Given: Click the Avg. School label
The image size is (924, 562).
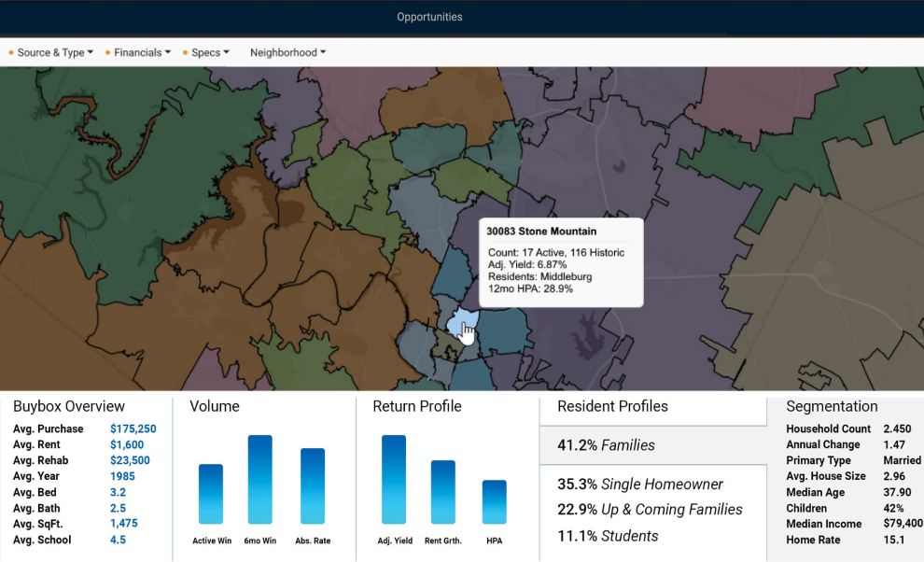Looking at the screenshot, I should 42,540.
